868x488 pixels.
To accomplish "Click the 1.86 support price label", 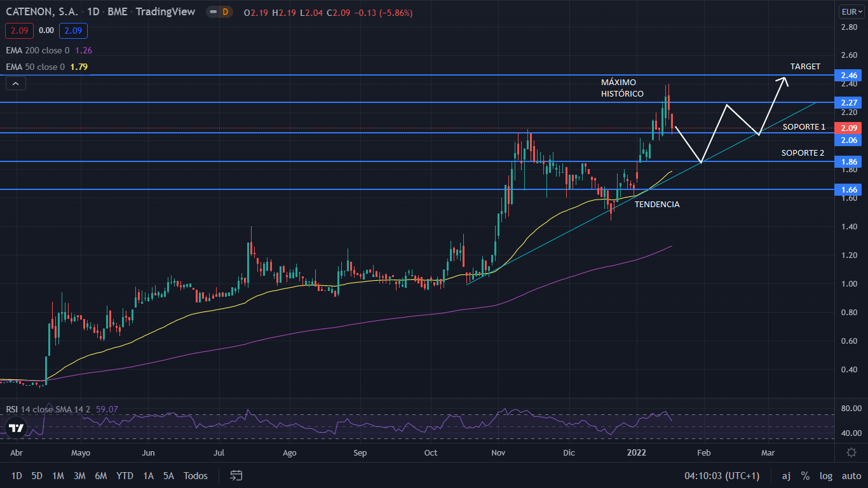I will point(850,162).
